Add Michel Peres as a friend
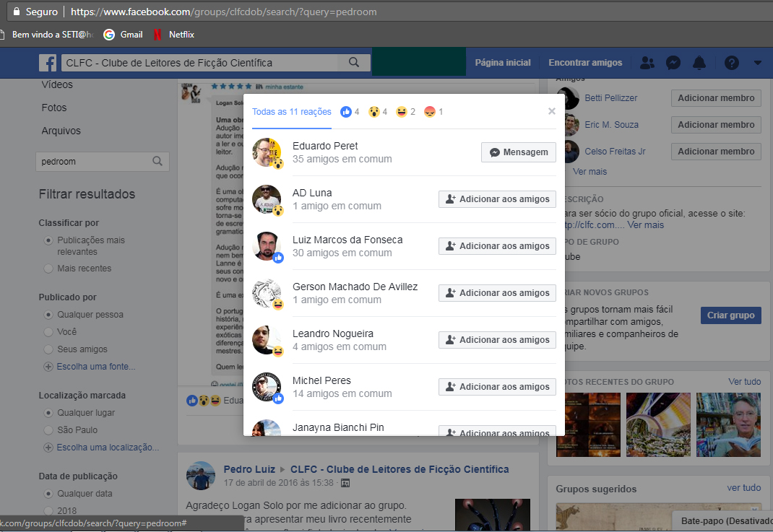The width and height of the screenshot is (773, 532). tap(498, 387)
